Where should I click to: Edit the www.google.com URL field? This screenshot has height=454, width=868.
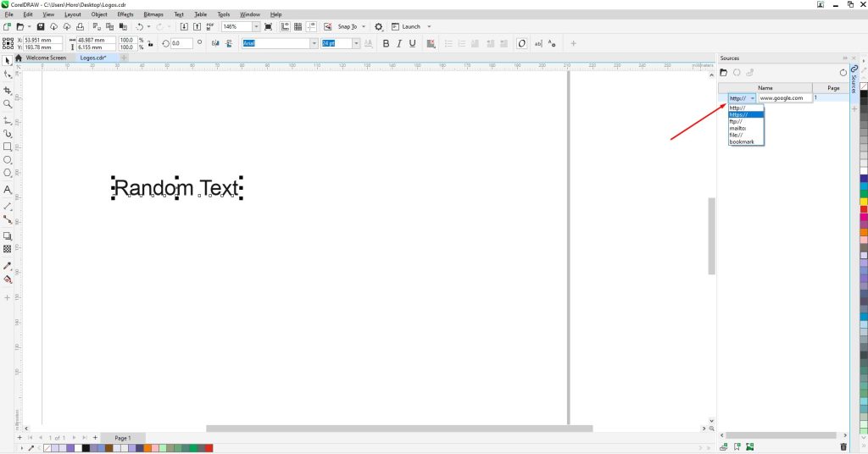[x=785, y=98]
